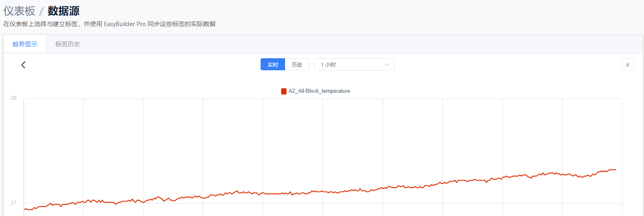Click the chevron arrow in time range selector
The image size is (644, 216).
coord(387,65)
